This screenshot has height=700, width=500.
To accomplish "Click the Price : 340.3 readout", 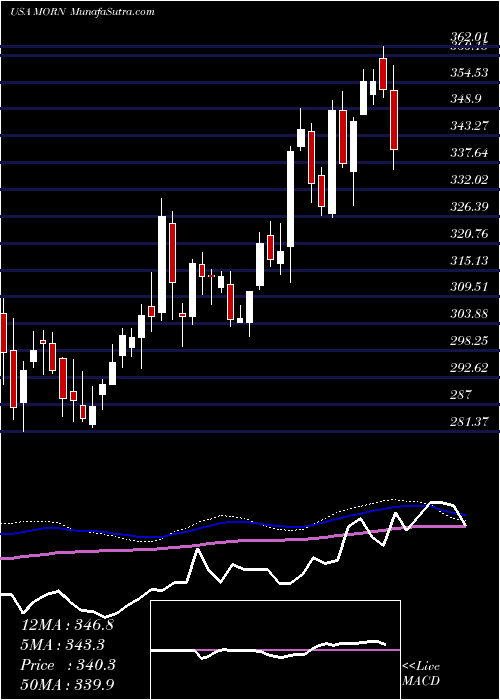I will [68, 665].
